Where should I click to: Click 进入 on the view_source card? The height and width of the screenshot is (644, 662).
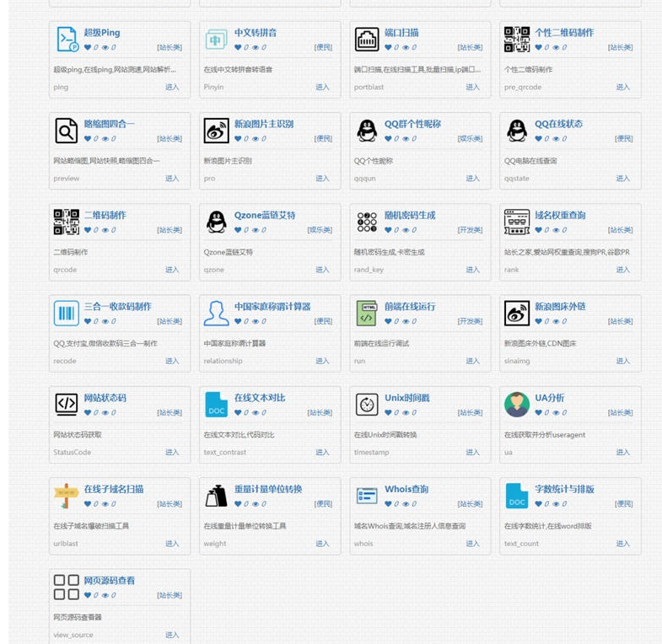coord(172,635)
